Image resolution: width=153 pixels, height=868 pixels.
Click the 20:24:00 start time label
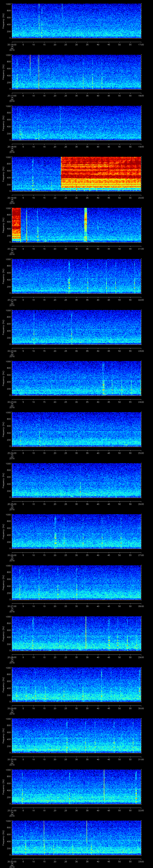pos(12,453)
